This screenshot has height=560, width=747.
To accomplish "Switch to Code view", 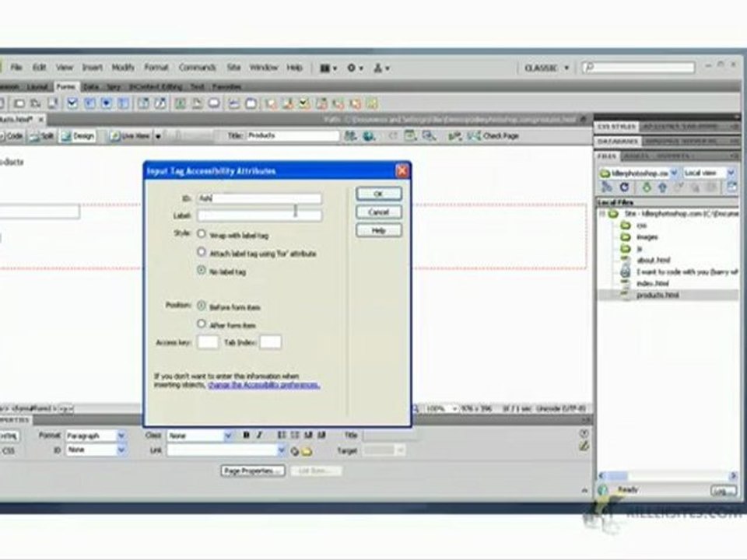I will pos(12,136).
